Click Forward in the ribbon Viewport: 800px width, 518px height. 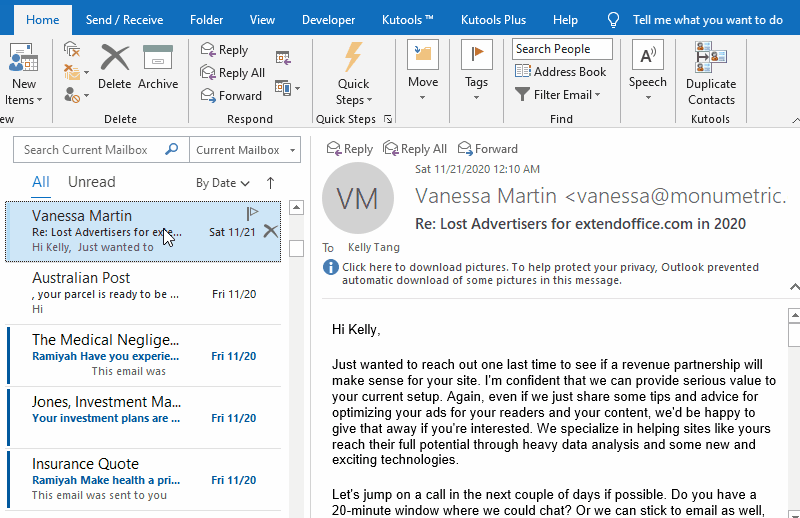tap(231, 95)
